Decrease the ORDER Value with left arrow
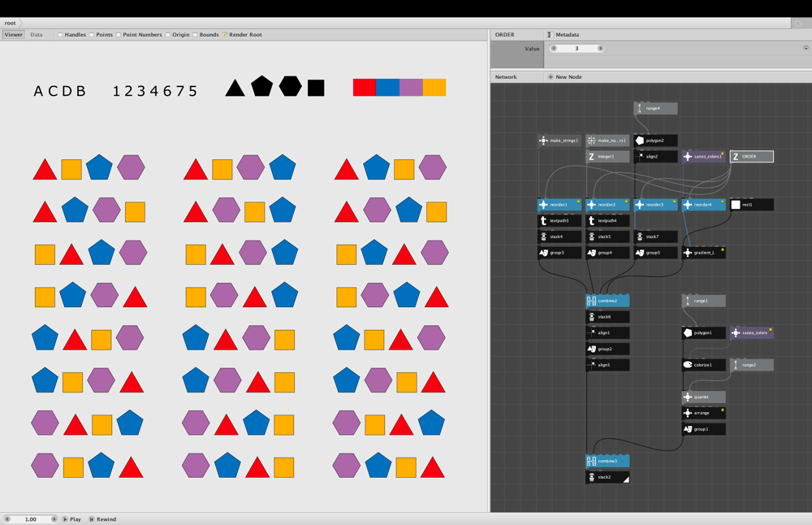This screenshot has width=812, height=525. (x=554, y=48)
